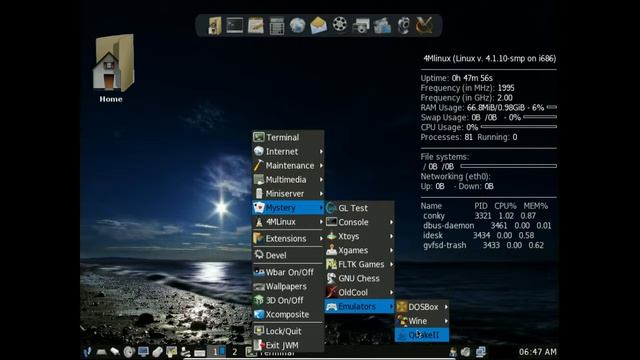Click the Internet globe icon in menu
Viewport: 640px width, 360px height.
(259, 151)
